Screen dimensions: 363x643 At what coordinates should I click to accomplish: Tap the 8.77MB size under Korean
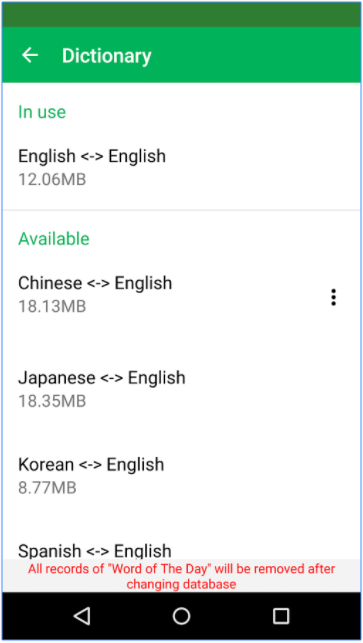click(47, 488)
